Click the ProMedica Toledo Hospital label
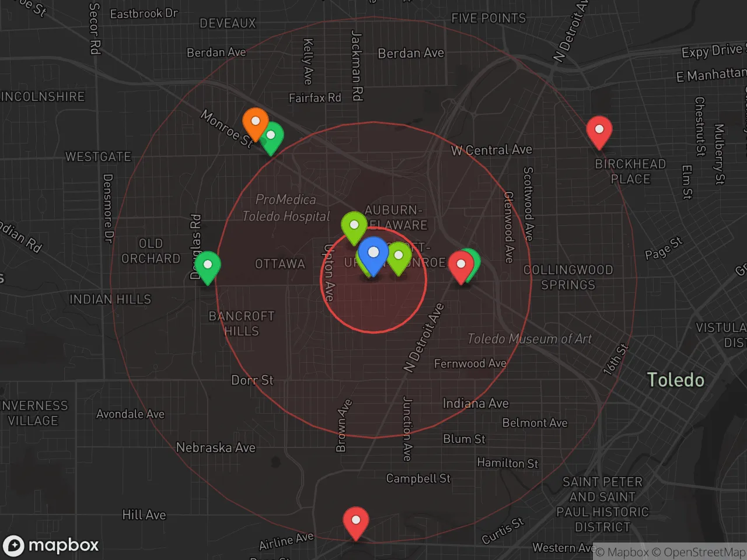This screenshot has height=560, width=747. tap(286, 208)
